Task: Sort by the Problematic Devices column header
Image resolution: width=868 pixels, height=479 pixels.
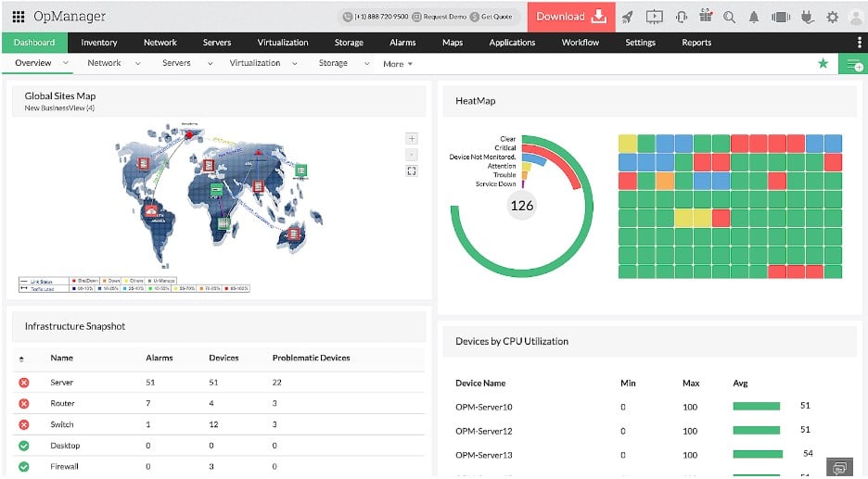Action: (x=311, y=359)
